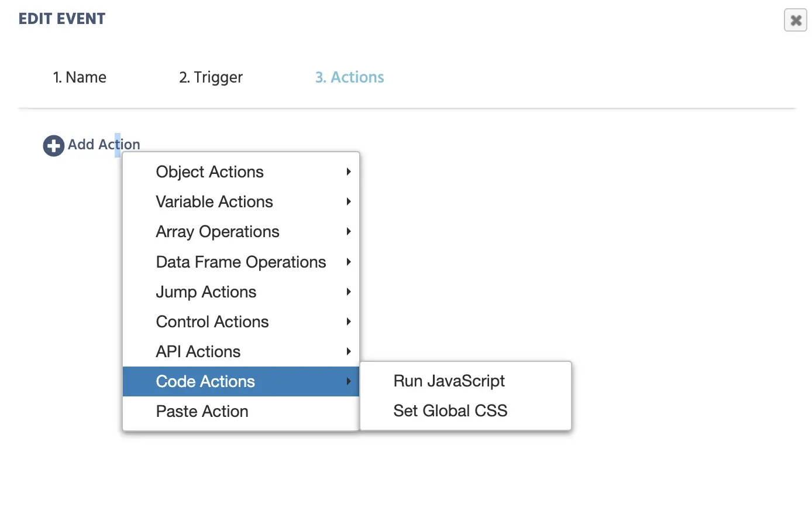Open the 2. Trigger step tab
Viewport: 812px width, 527px height.
tap(211, 77)
